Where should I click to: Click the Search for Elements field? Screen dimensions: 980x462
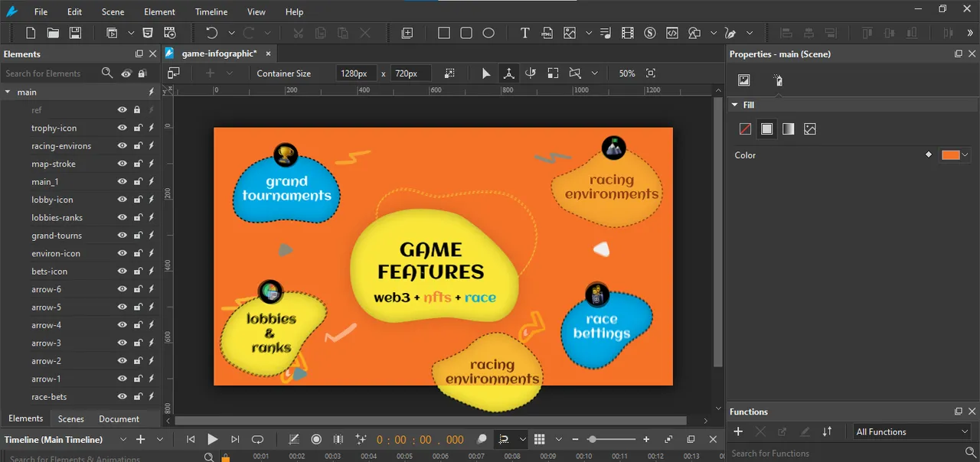pos(50,73)
